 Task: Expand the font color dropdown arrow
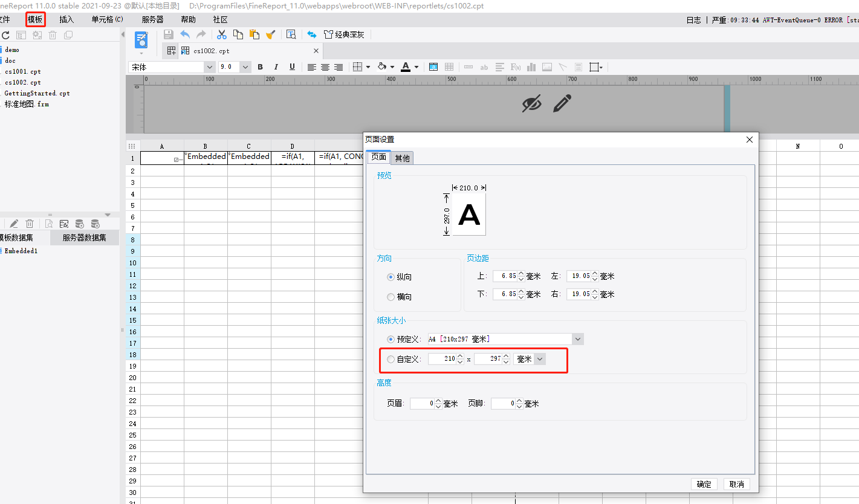[x=417, y=67]
